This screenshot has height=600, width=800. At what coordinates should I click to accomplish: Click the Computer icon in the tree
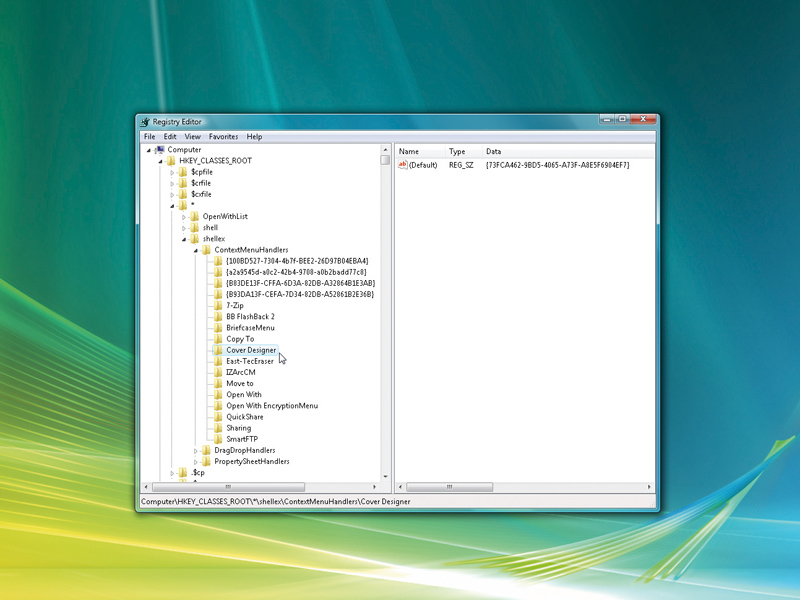click(160, 149)
